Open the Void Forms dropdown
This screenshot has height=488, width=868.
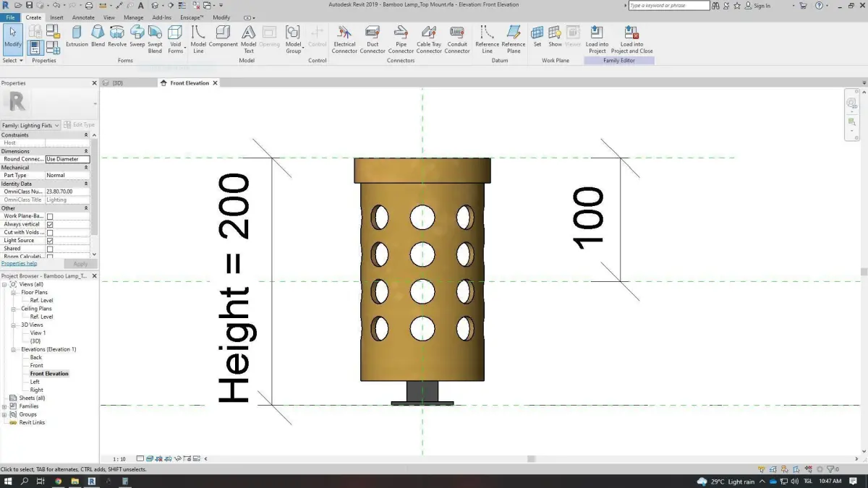(175, 40)
